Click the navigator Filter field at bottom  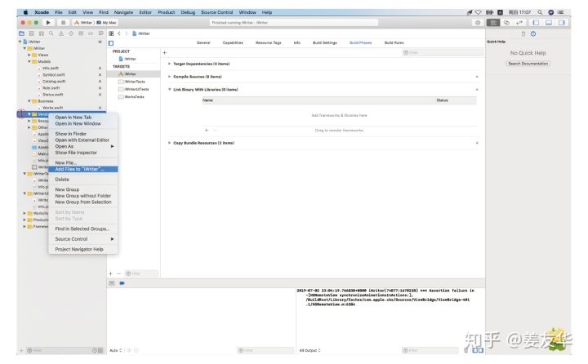(58, 350)
